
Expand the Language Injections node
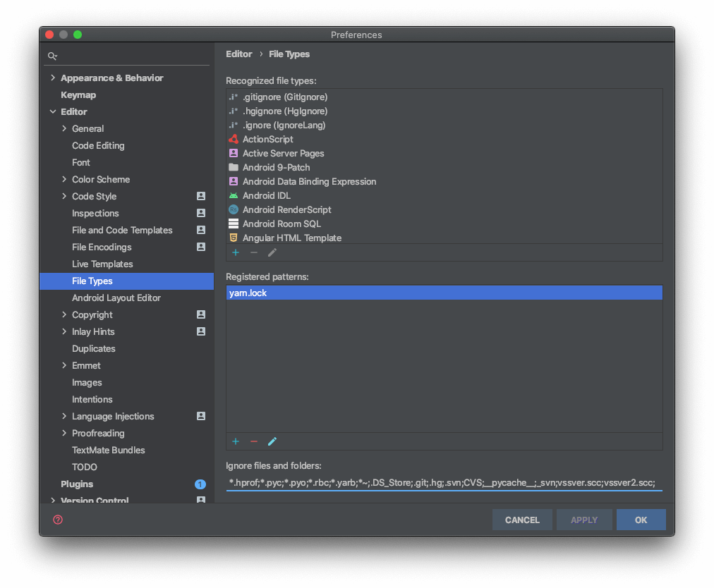[64, 416]
